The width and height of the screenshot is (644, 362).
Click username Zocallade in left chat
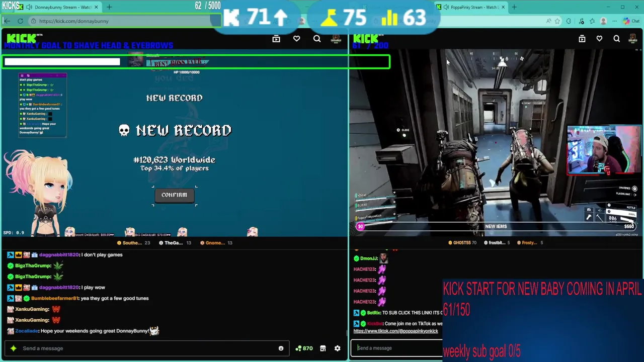pyautogui.click(x=27, y=331)
